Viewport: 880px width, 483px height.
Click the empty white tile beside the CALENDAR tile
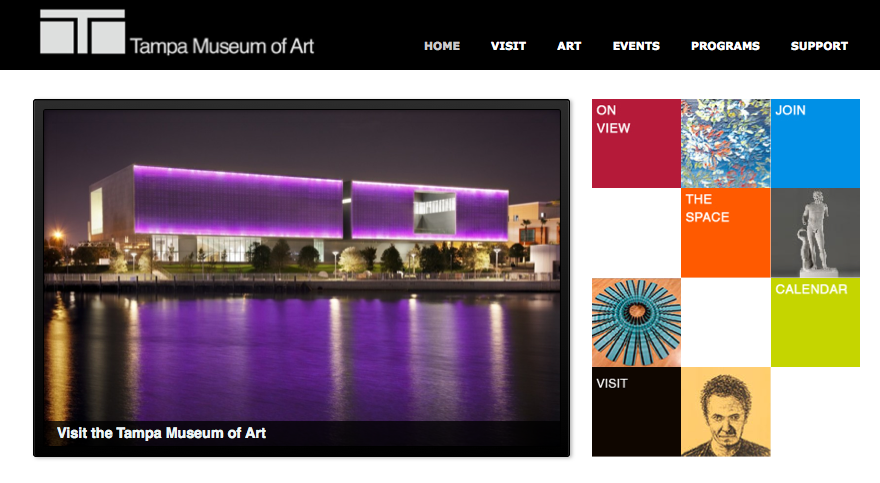[726, 322]
